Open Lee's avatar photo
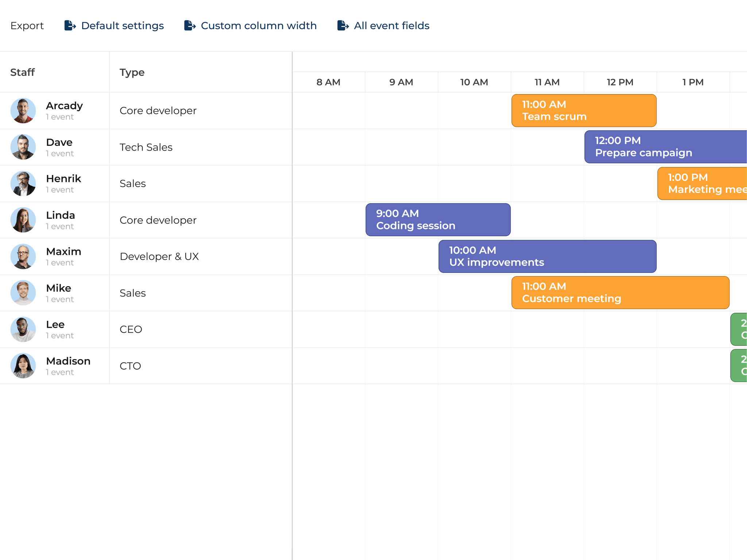Image resolution: width=747 pixels, height=560 pixels. pyautogui.click(x=23, y=329)
